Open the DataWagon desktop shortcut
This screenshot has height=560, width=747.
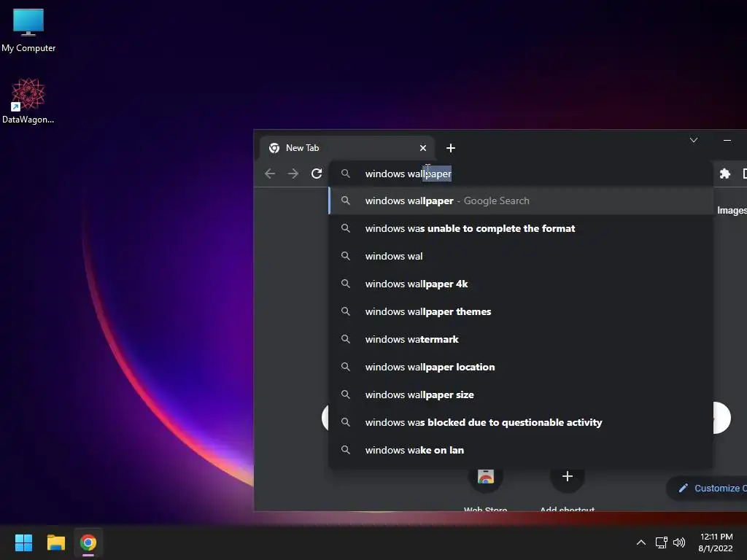(x=28, y=101)
